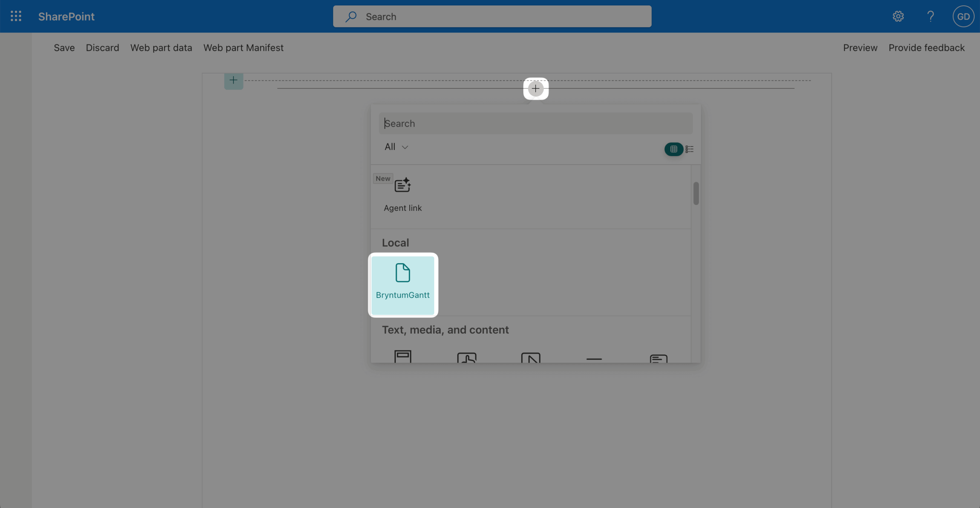Open the settings gear in the header
Viewport: 980px width, 508px height.
tap(898, 16)
